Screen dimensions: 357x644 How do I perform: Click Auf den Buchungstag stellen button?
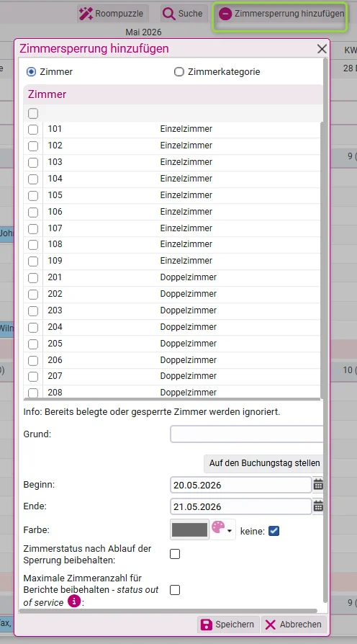[x=264, y=463]
